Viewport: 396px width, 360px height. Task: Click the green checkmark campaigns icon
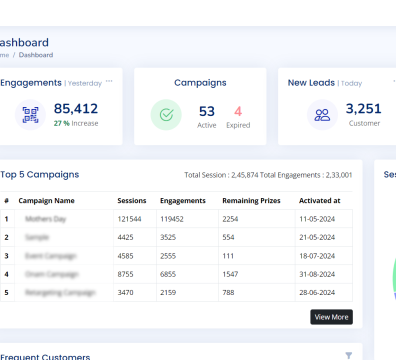tap(166, 115)
